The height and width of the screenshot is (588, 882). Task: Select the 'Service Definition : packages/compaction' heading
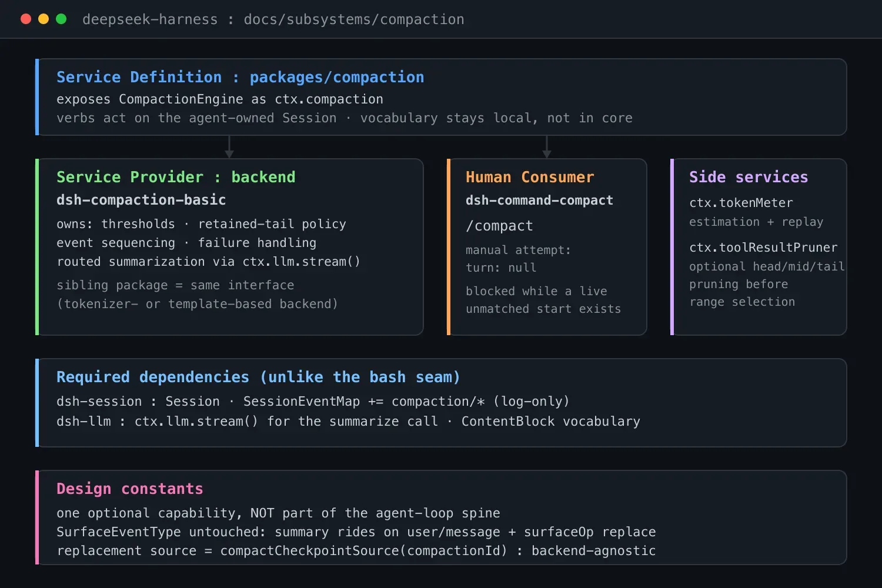click(240, 77)
